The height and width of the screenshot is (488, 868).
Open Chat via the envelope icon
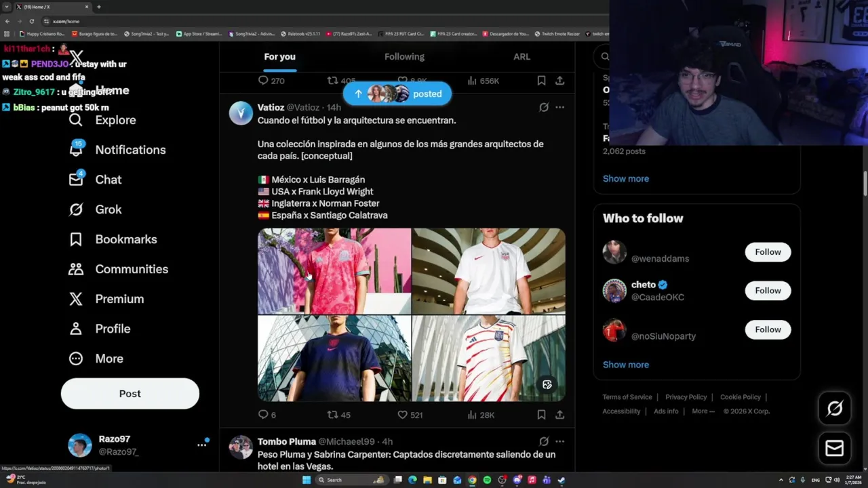point(95,180)
